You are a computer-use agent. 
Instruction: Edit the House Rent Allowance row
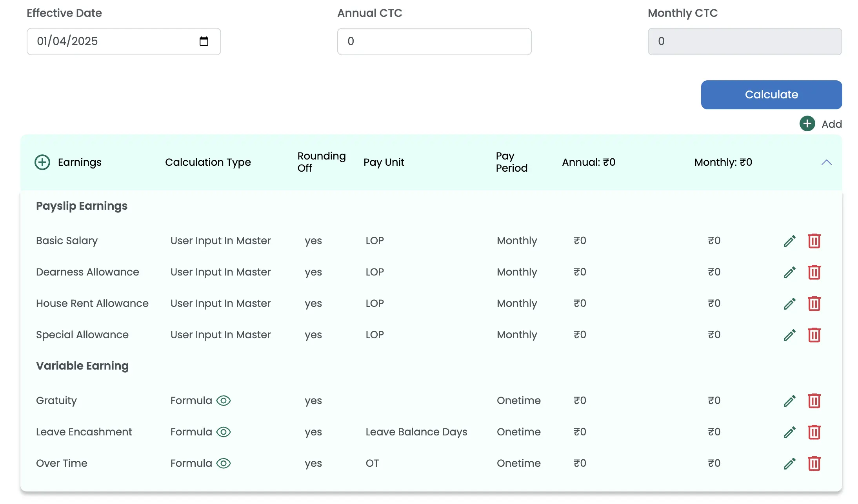tap(789, 303)
